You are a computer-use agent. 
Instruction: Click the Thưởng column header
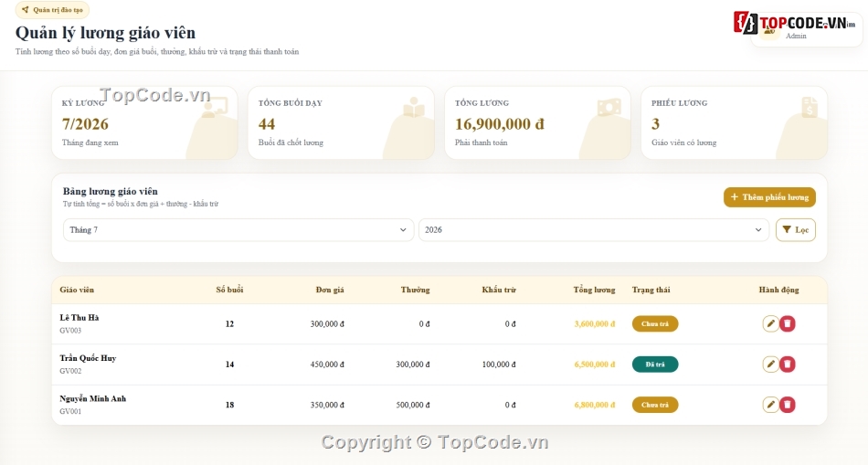(x=415, y=290)
